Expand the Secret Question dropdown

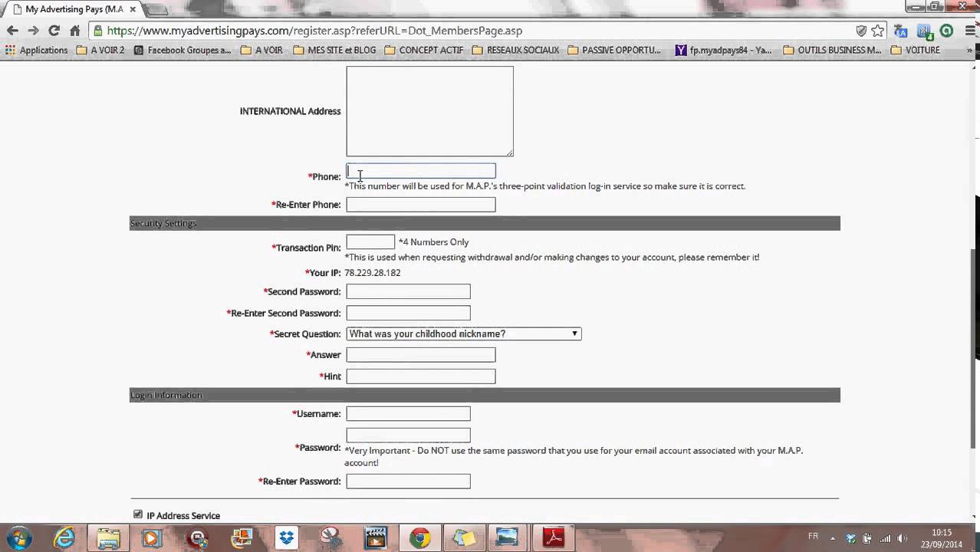[x=464, y=333]
